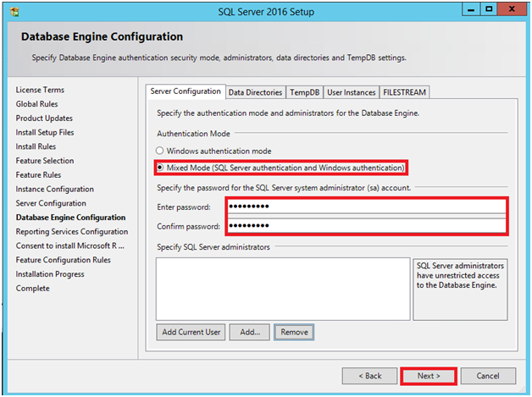Click the Add... button
This screenshot has height=397, width=532.
pos(250,332)
